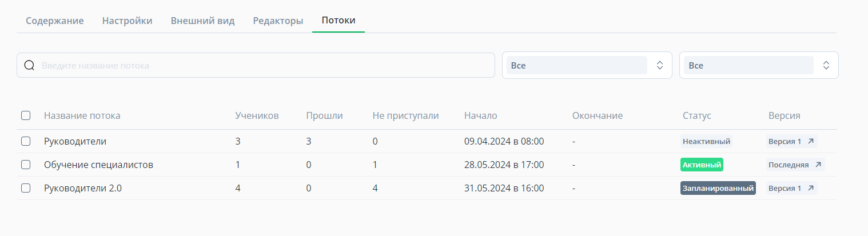
Task: Click the Запланированный status badge
Action: (x=718, y=188)
